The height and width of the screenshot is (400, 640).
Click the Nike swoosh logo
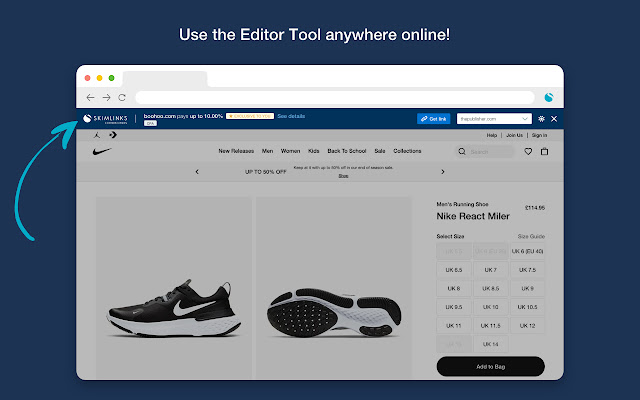[x=101, y=152]
